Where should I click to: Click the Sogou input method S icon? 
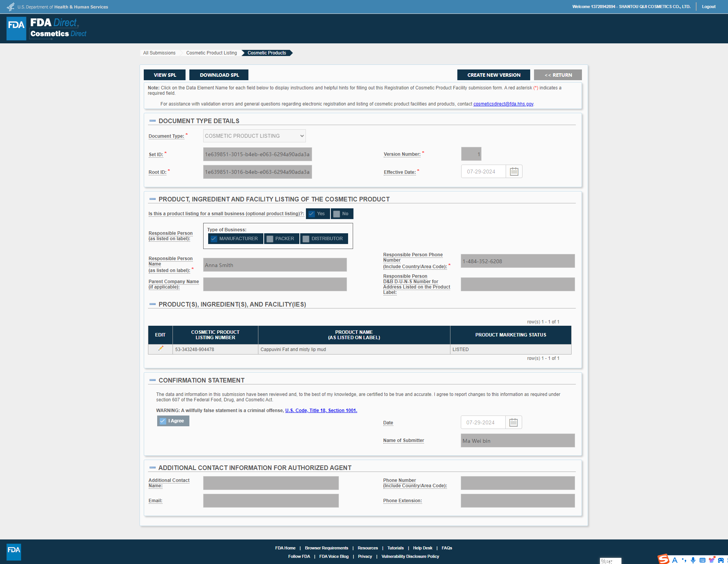[x=663, y=559]
